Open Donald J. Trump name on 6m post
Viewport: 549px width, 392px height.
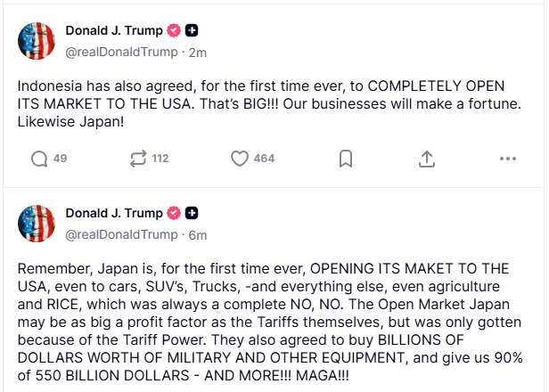pyautogui.click(x=114, y=213)
